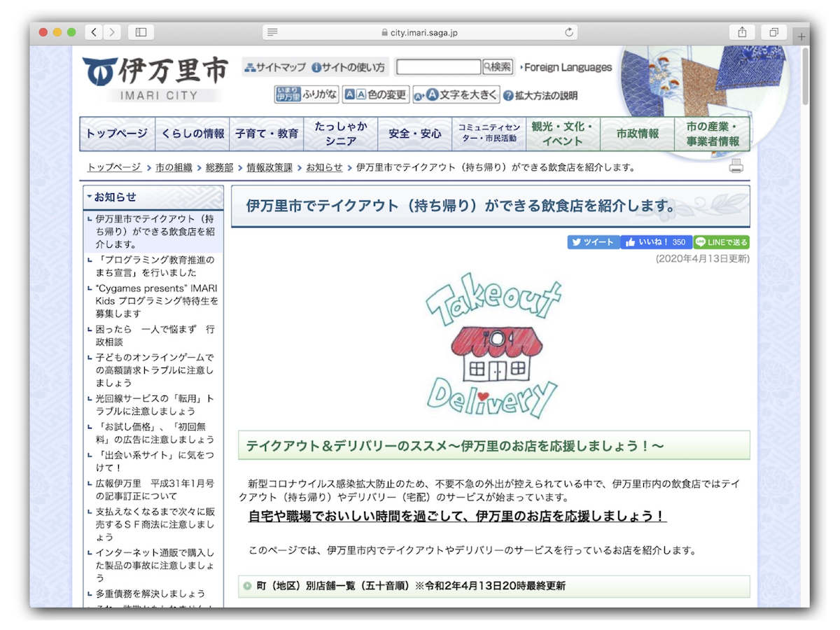Open sidebar link 「出会い系サイト」に気をつけて！
This screenshot has height=630, width=840.
[x=155, y=461]
